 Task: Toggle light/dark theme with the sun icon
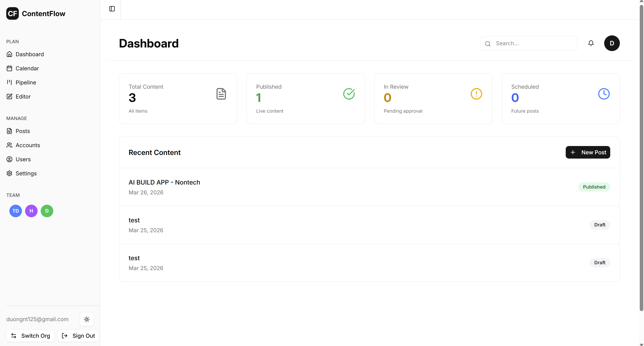click(87, 319)
